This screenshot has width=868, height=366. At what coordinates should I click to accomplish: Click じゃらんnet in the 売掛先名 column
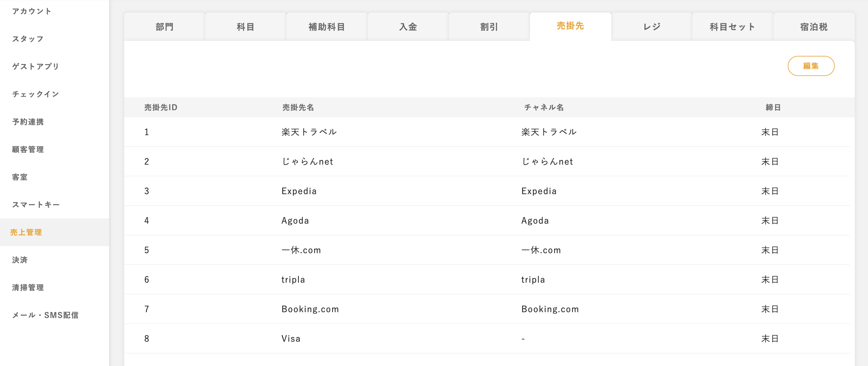coord(307,162)
